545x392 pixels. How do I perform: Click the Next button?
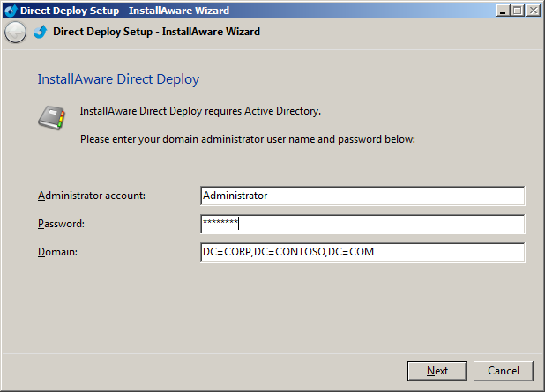pyautogui.click(x=437, y=371)
